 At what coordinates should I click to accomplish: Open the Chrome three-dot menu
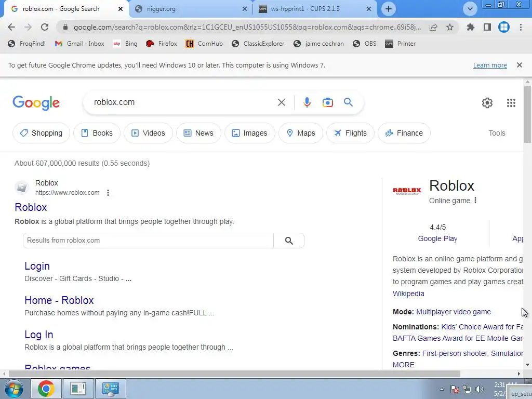(521, 27)
